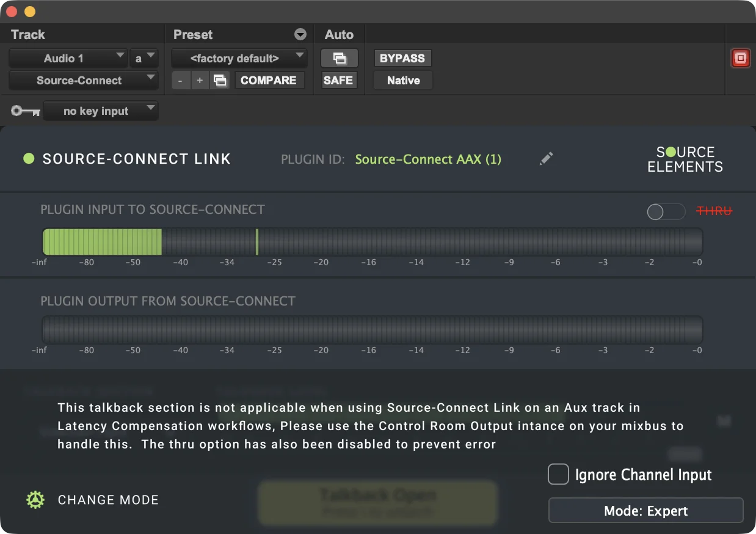Click the Track header label
This screenshot has height=534, width=756.
pyautogui.click(x=28, y=35)
